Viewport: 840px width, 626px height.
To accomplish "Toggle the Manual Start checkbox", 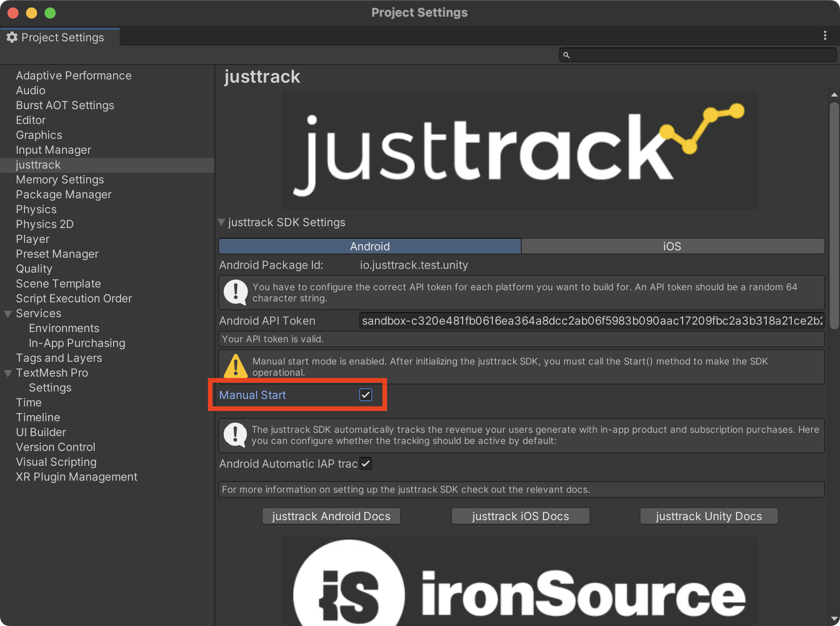I will (366, 395).
